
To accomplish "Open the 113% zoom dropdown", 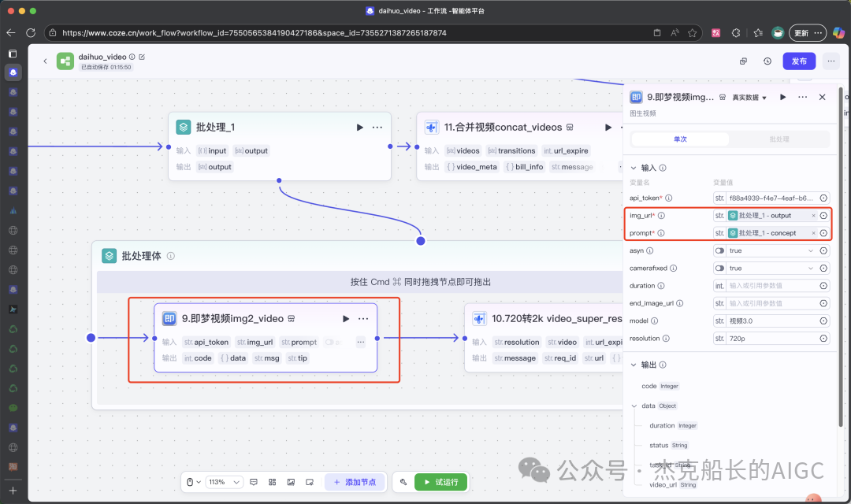I will [x=224, y=482].
